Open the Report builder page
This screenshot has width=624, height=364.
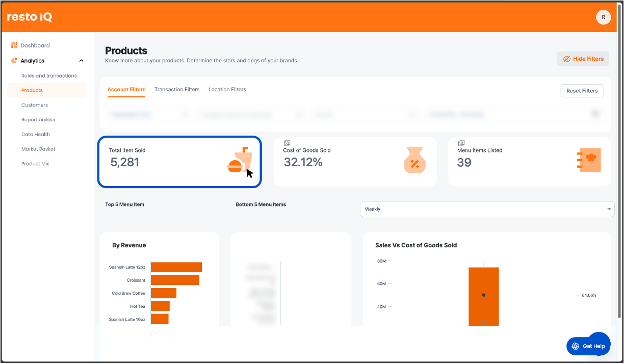coord(38,120)
